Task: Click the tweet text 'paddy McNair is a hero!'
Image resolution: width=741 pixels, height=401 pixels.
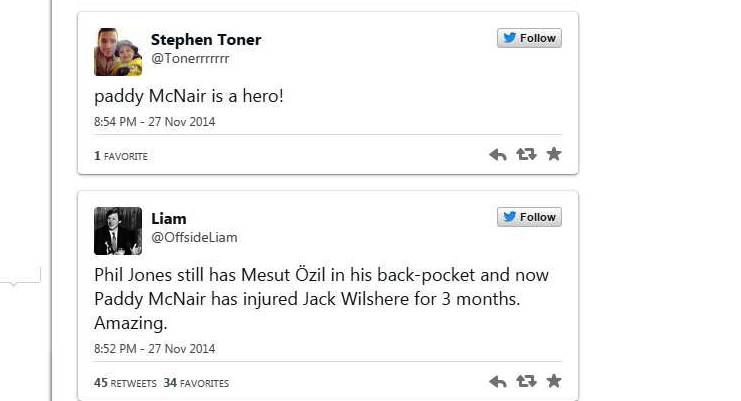Action: coord(189,96)
